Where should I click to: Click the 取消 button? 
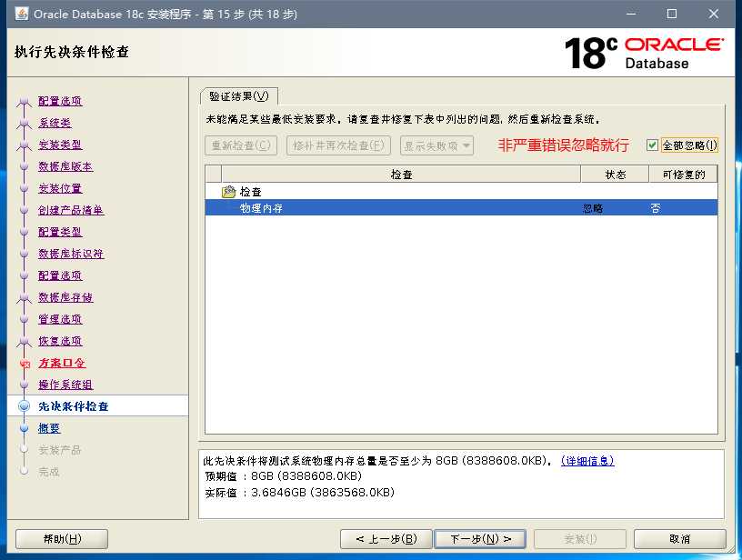click(679, 539)
